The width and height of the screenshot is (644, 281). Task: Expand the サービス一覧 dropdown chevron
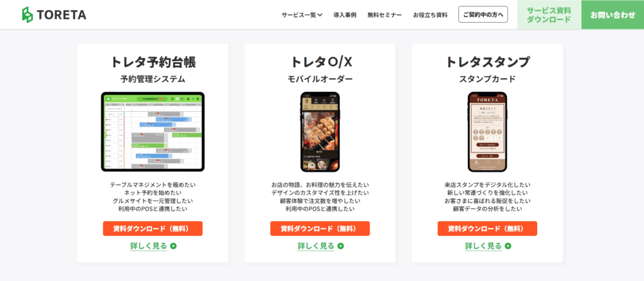[320, 15]
